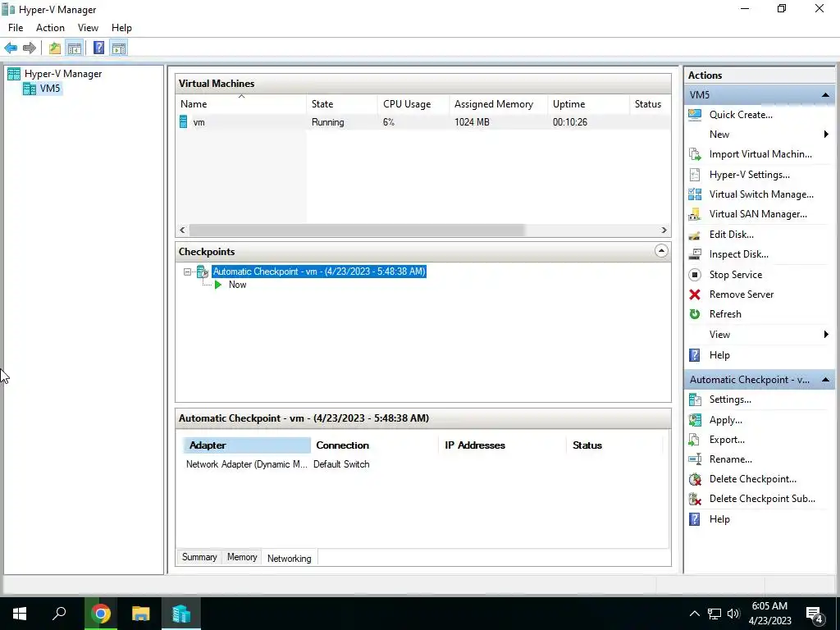Click the Apply checkpoint icon
This screenshot has height=630, width=840.
click(x=695, y=420)
